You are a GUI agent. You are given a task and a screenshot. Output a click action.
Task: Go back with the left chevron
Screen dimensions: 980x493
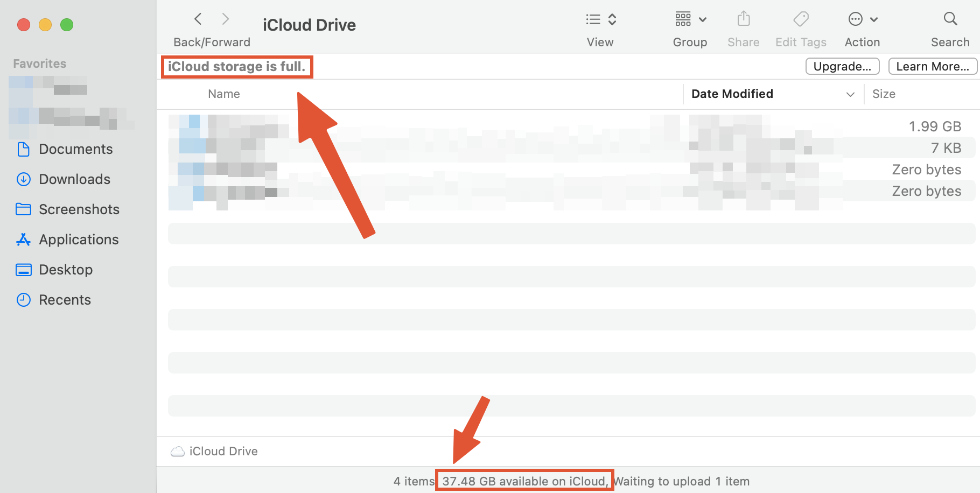point(198,19)
